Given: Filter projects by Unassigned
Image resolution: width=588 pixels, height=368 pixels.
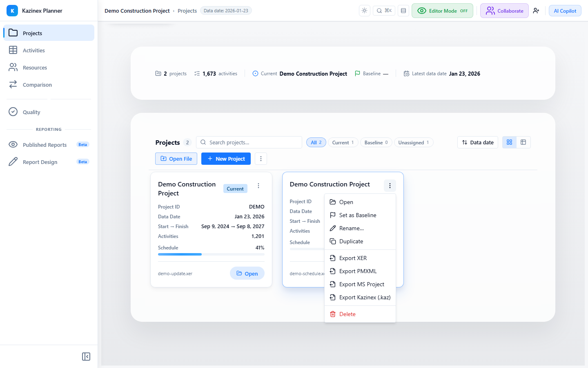Looking at the screenshot, I should pyautogui.click(x=414, y=142).
